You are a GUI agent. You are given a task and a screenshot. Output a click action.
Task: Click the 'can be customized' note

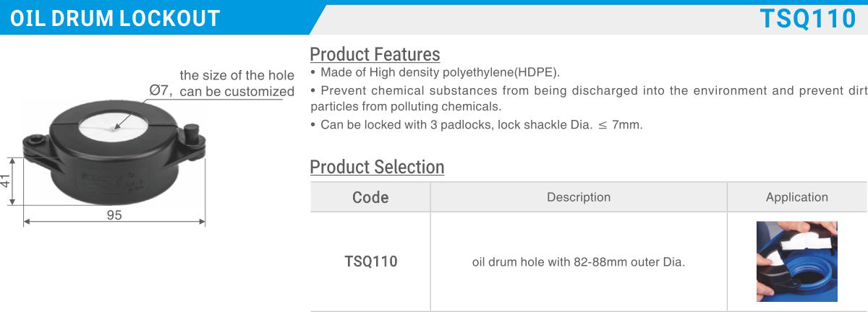point(237,92)
